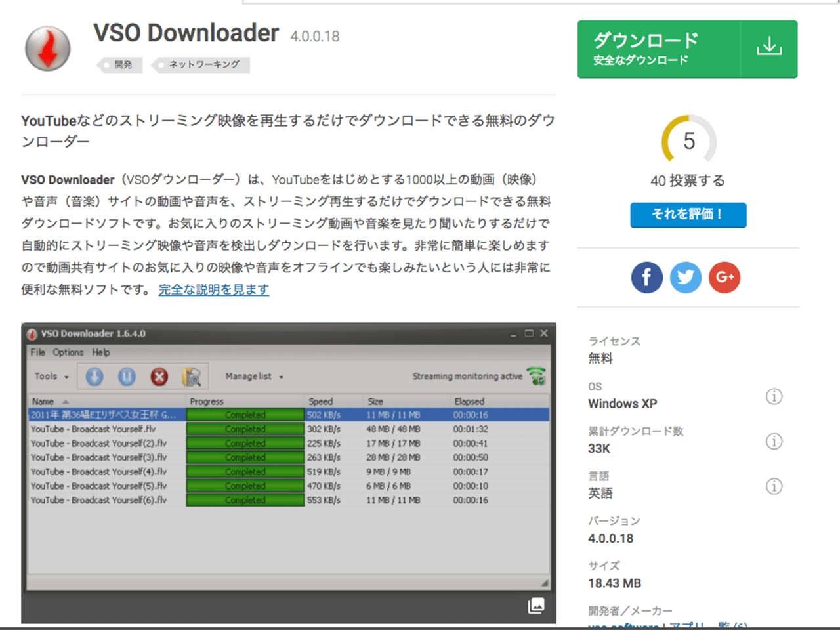Image resolution: width=840 pixels, height=630 pixels.
Task: Click the Progress column header
Action: pos(245,401)
